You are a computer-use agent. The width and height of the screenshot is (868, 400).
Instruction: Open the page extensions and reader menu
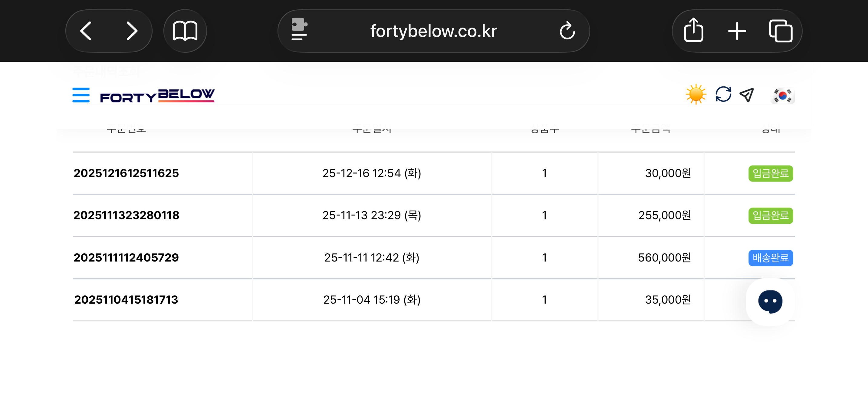pos(299,30)
